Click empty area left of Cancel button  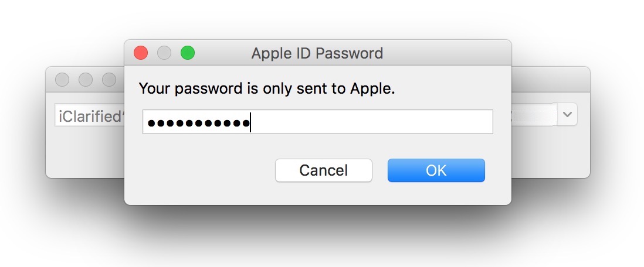point(199,170)
